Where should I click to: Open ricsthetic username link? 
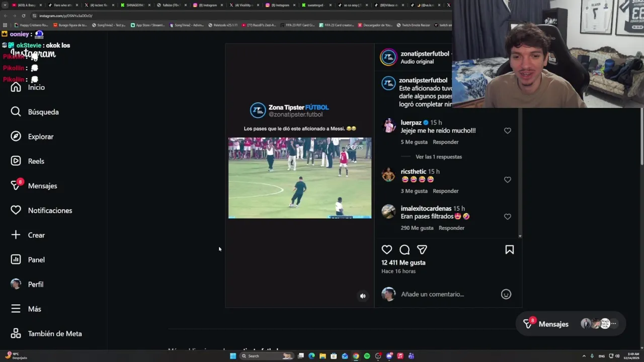pos(414,172)
